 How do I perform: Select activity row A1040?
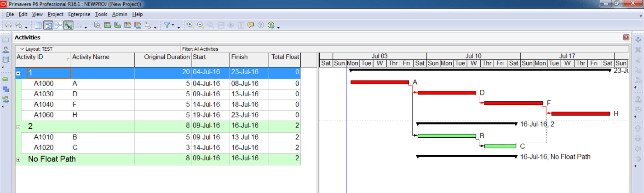pyautogui.click(x=44, y=105)
